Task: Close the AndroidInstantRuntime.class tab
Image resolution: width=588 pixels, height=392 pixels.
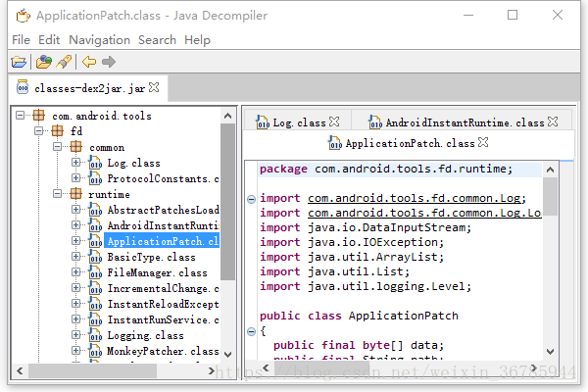Action: point(553,122)
